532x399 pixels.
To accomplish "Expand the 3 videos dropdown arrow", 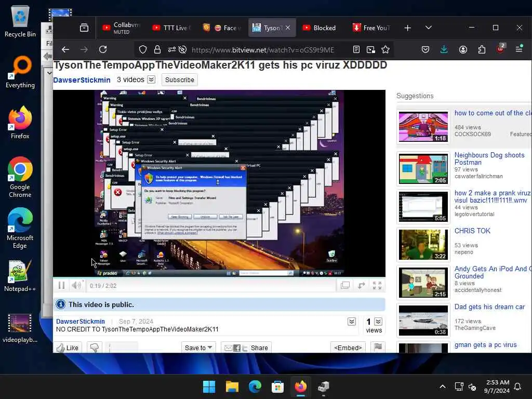I will [x=151, y=79].
